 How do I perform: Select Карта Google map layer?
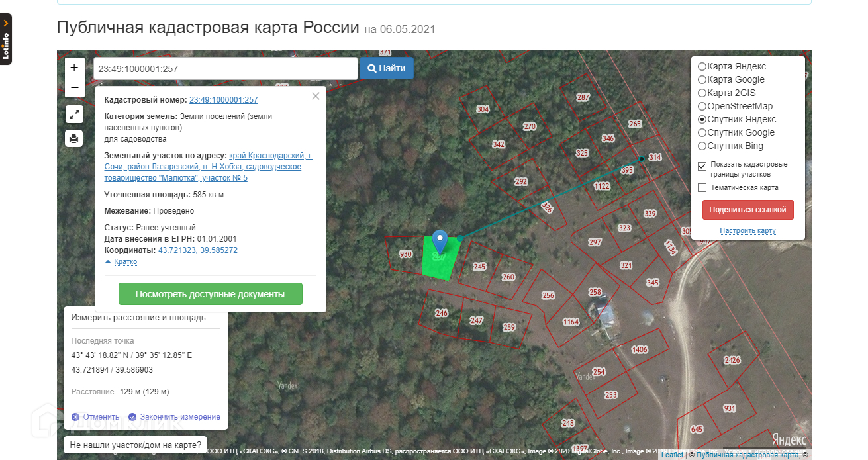[702, 80]
